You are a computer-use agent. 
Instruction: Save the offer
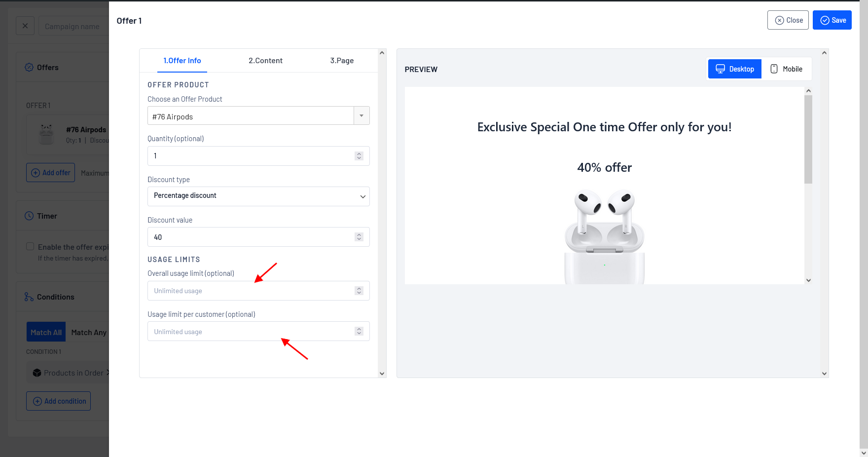[x=832, y=20]
